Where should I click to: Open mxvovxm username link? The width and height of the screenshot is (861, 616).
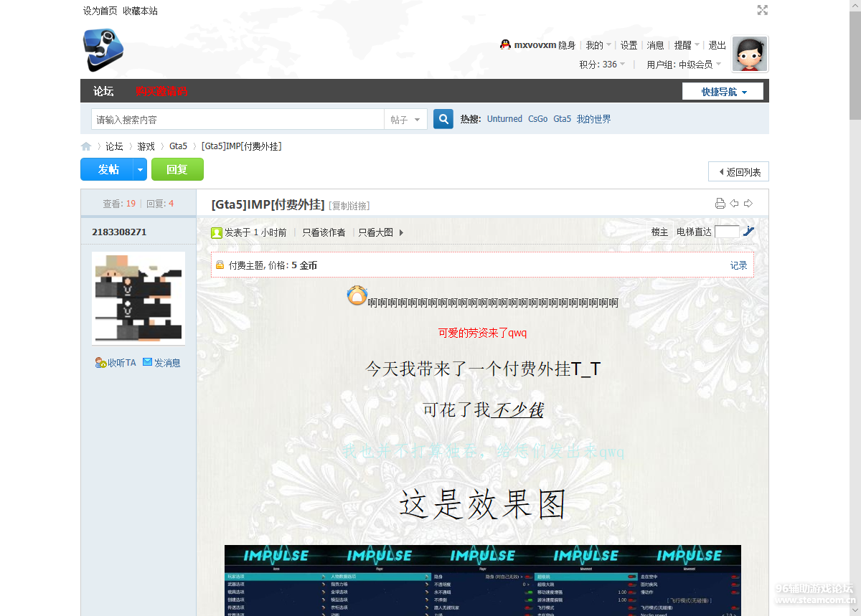tap(535, 45)
